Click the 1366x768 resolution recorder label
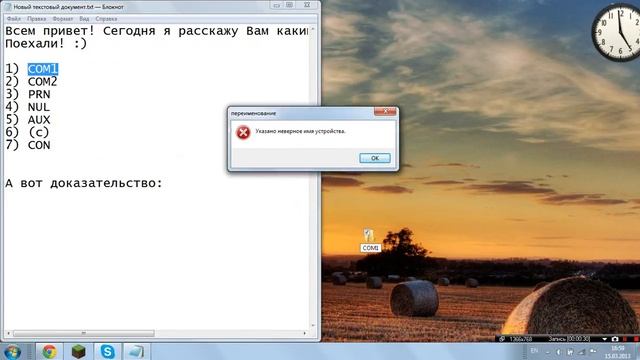640x360 pixels. 521,339
